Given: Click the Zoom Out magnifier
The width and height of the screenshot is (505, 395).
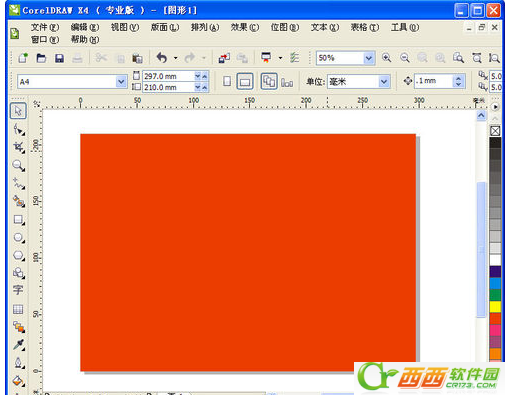Looking at the screenshot, I should (x=405, y=58).
